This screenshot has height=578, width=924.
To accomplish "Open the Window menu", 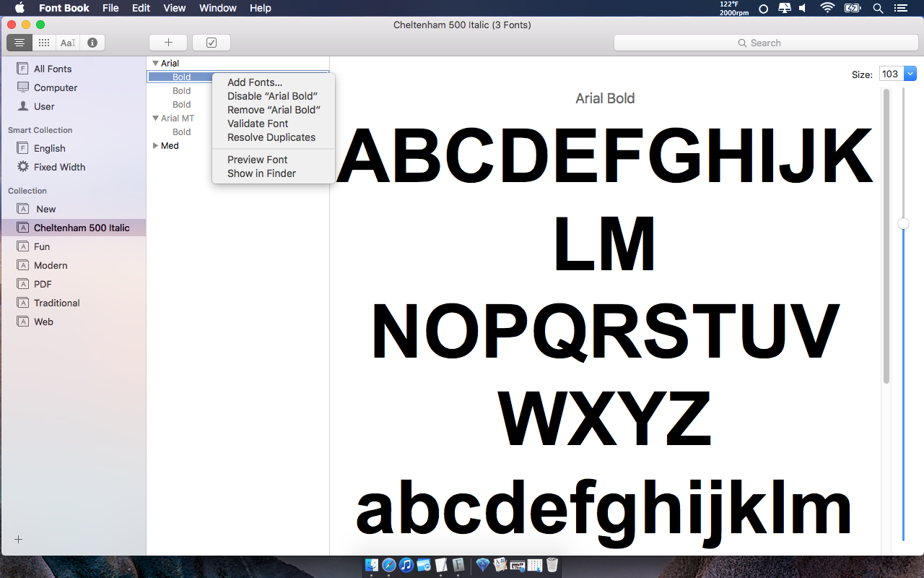I will pyautogui.click(x=218, y=8).
